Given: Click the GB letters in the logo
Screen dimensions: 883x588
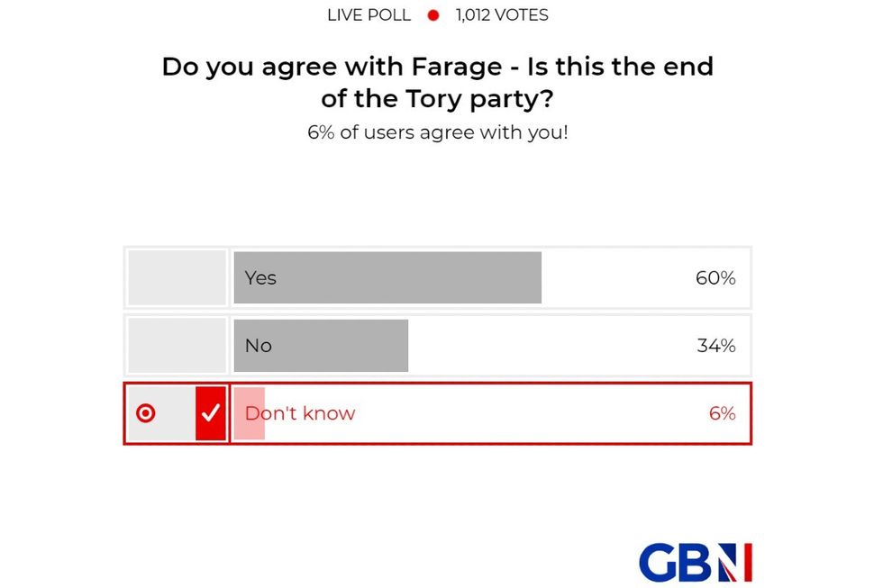Looking at the screenshot, I should point(676,562).
